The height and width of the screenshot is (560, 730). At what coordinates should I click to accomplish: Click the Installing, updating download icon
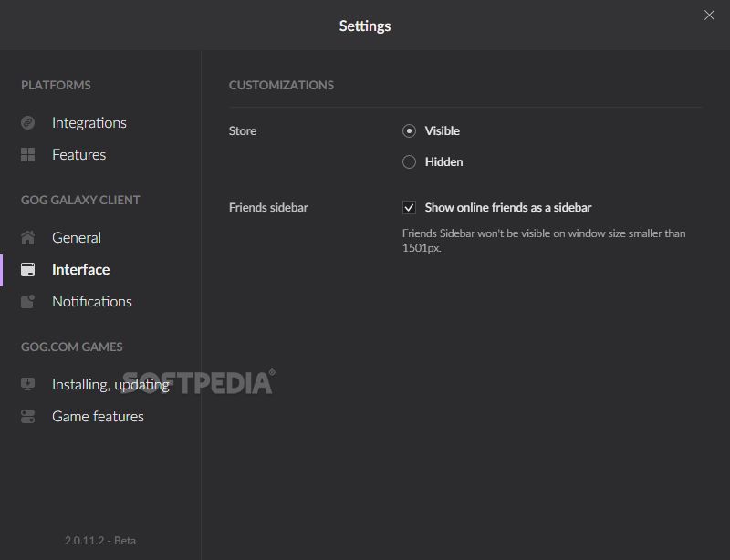pyautogui.click(x=28, y=384)
